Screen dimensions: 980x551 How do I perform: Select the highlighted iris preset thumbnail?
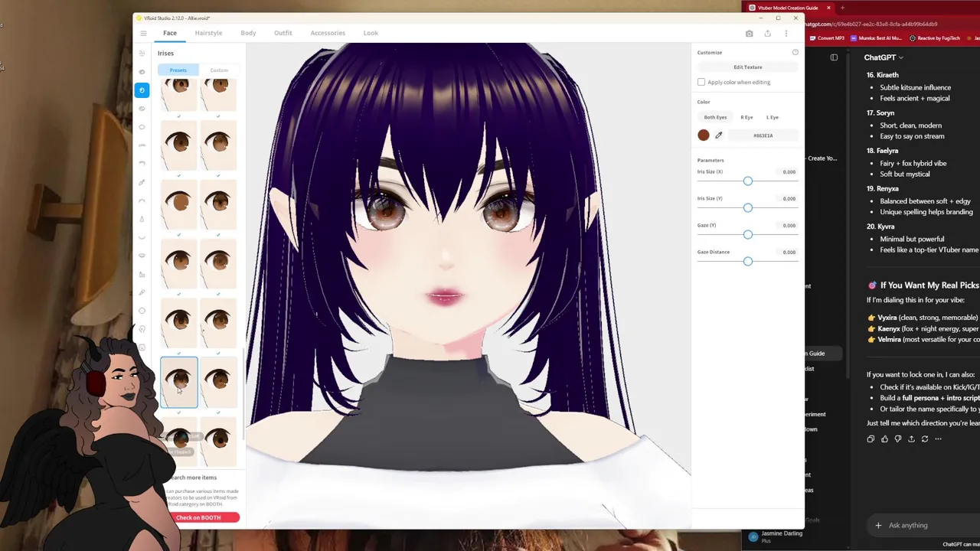[x=178, y=383]
